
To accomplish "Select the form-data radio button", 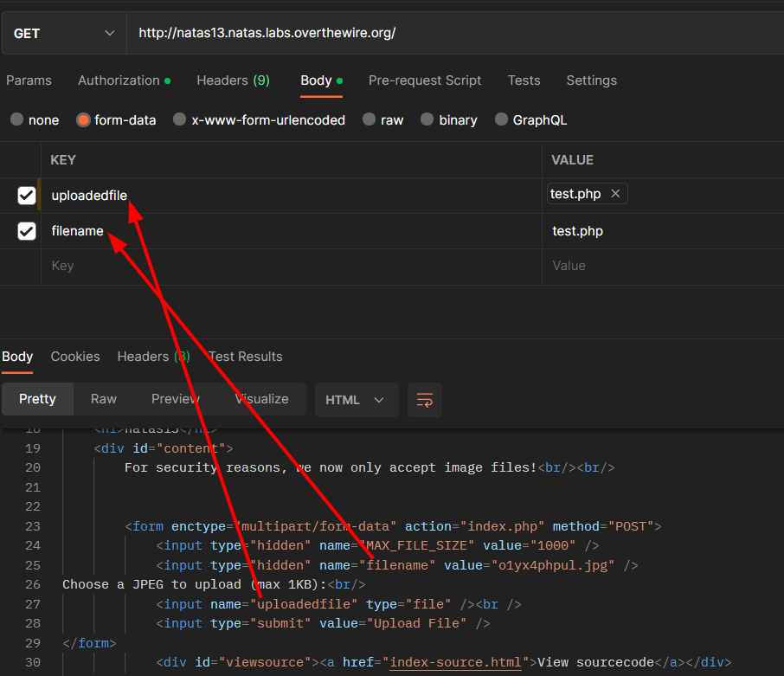I will click(84, 120).
